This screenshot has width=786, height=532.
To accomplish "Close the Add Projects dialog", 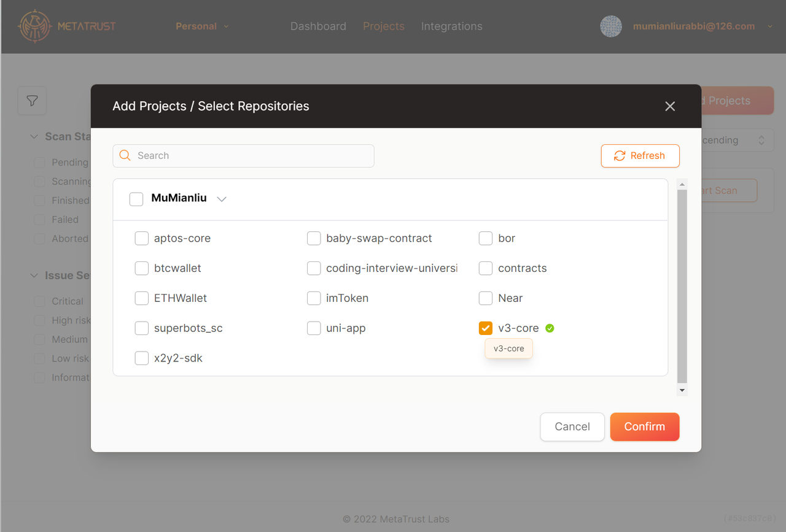I will click(670, 106).
